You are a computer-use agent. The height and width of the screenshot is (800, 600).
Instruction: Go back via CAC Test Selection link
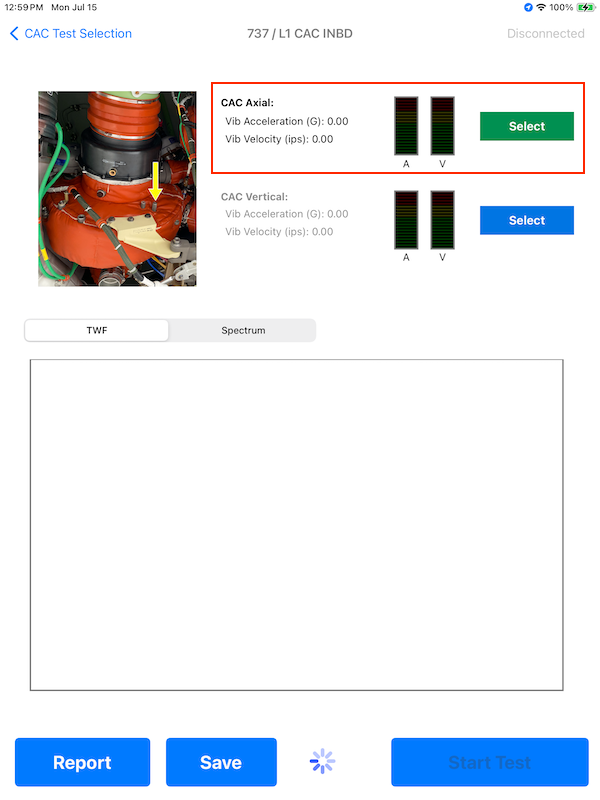point(78,34)
